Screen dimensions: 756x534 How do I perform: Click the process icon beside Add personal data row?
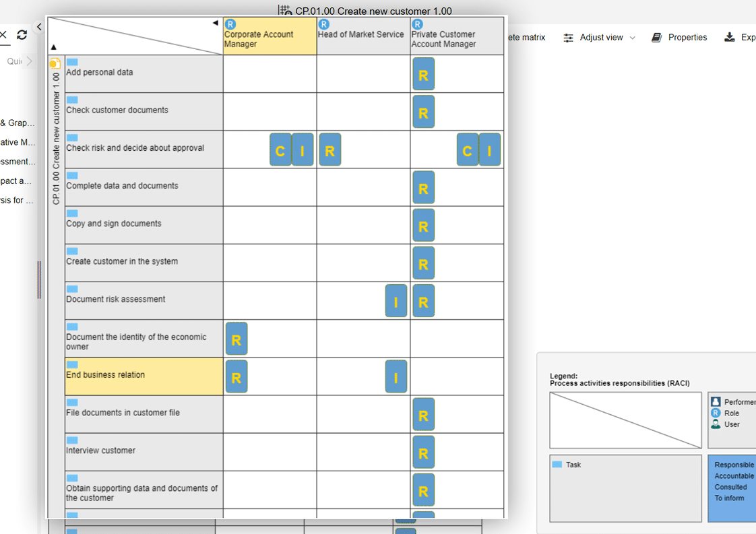coord(55,63)
